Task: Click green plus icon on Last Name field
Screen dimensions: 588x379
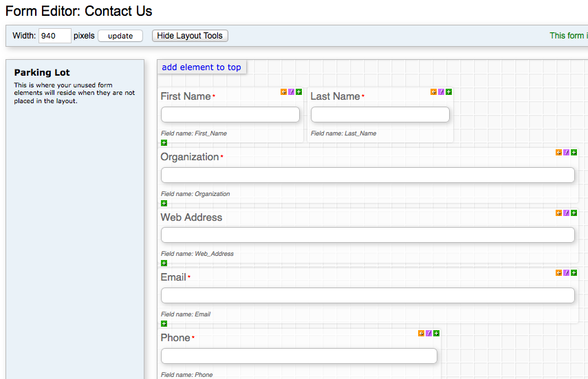Action: click(448, 91)
